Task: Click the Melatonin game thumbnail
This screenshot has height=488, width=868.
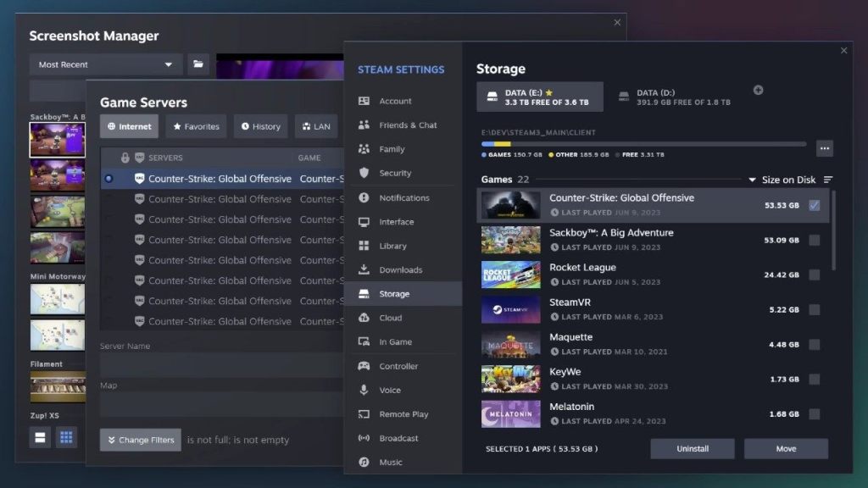Action: click(x=510, y=413)
